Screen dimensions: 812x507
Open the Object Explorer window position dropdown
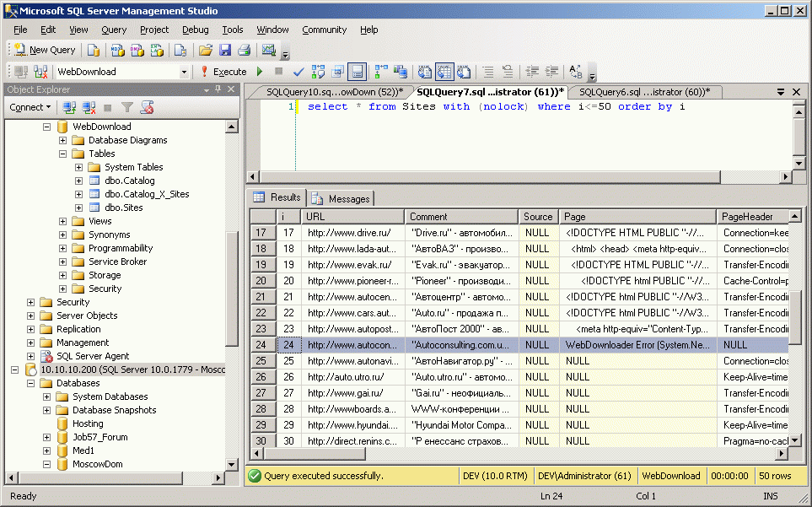coord(206,89)
